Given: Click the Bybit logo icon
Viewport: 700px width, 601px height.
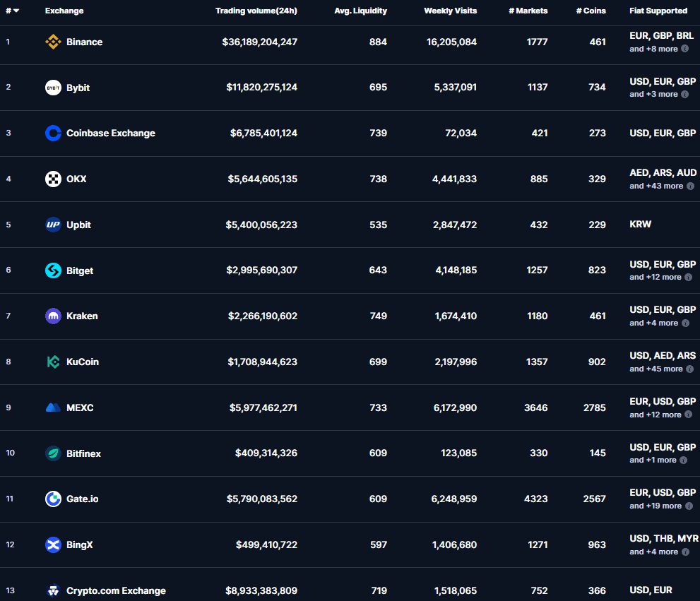Looking at the screenshot, I should pos(53,88).
